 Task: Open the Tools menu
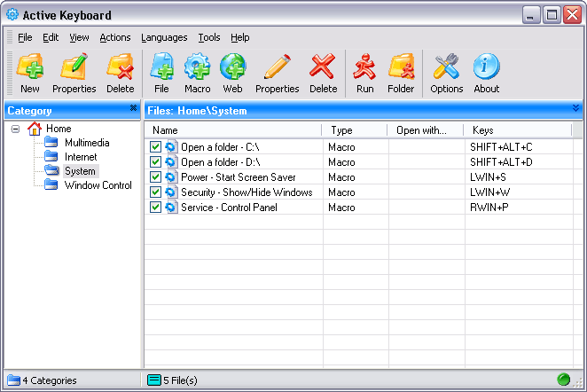[x=209, y=37]
